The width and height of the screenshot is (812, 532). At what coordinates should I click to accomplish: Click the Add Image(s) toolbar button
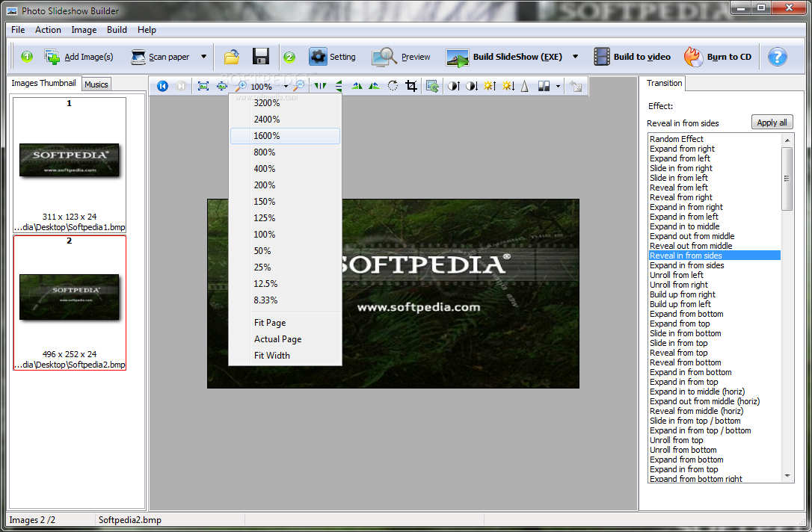[x=79, y=57]
